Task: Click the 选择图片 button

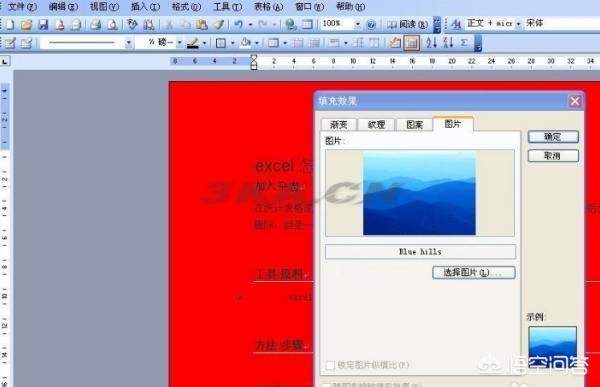Action: [x=474, y=273]
